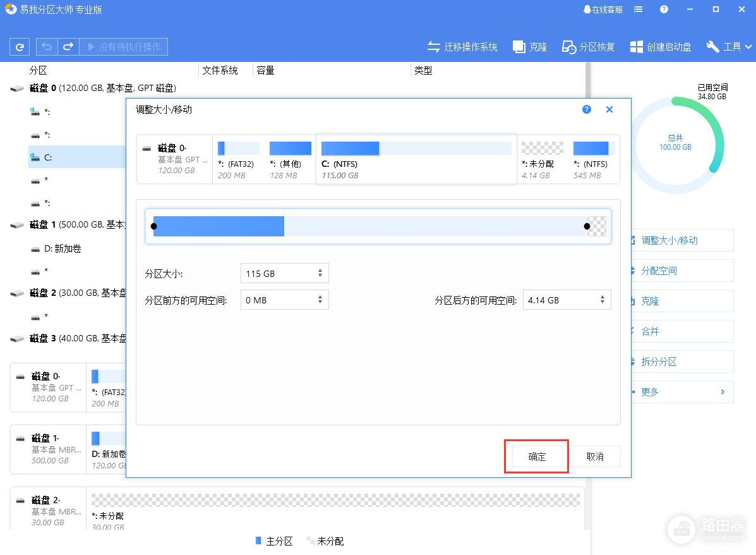Click the dialog's blue help question icon
756x555 pixels.
tap(587, 109)
